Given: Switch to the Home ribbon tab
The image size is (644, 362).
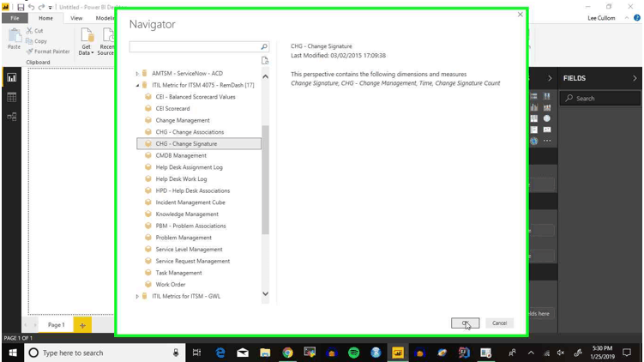Looking at the screenshot, I should pyautogui.click(x=45, y=18).
